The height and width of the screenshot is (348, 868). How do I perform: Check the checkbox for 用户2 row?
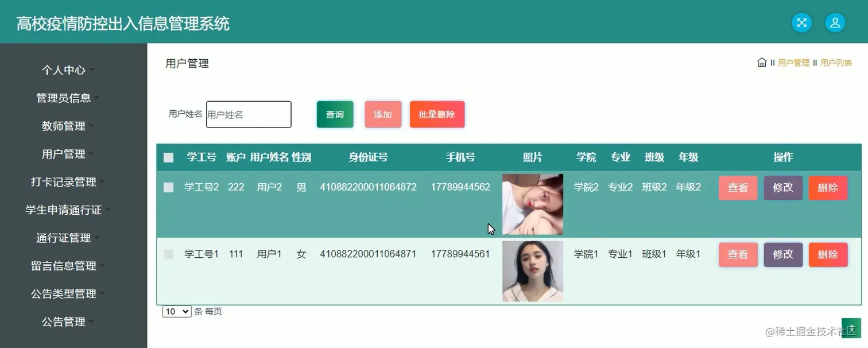click(168, 187)
